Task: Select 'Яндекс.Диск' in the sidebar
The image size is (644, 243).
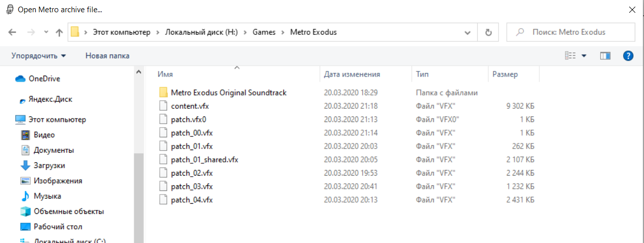Action: point(45,100)
